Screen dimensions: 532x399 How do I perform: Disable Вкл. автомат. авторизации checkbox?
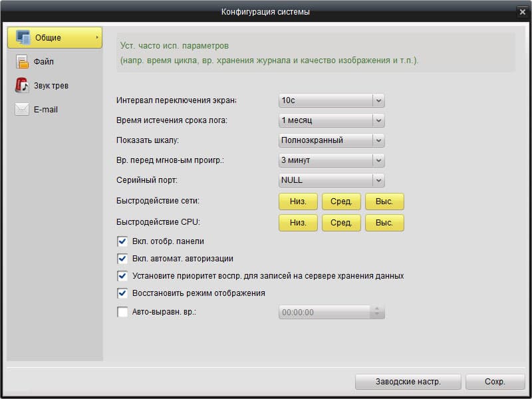(x=122, y=259)
